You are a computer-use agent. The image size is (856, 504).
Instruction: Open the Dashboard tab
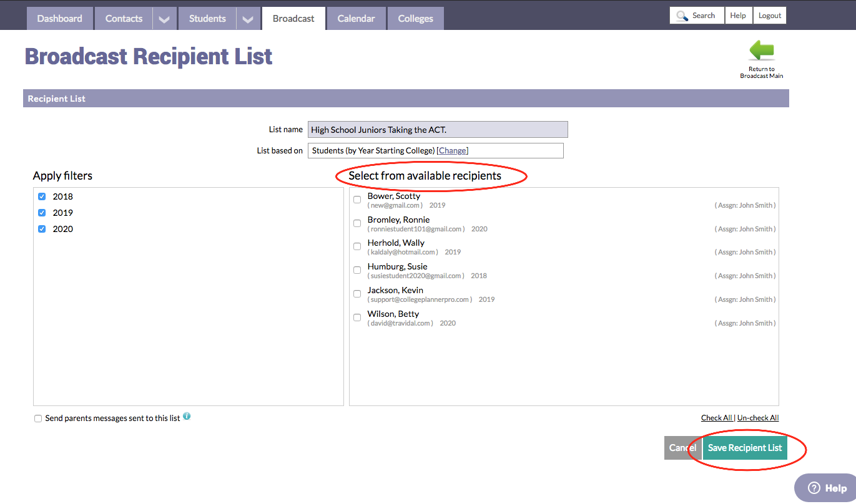[59, 19]
